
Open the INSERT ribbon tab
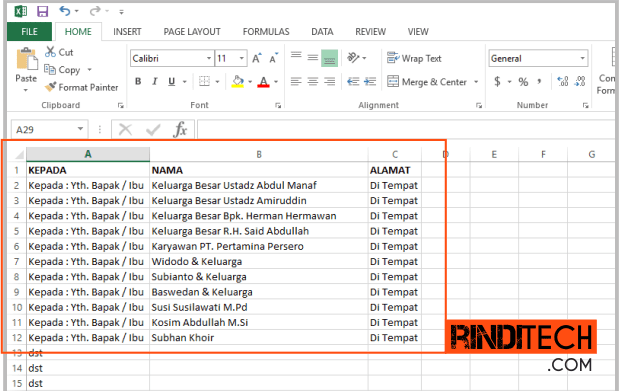click(127, 32)
